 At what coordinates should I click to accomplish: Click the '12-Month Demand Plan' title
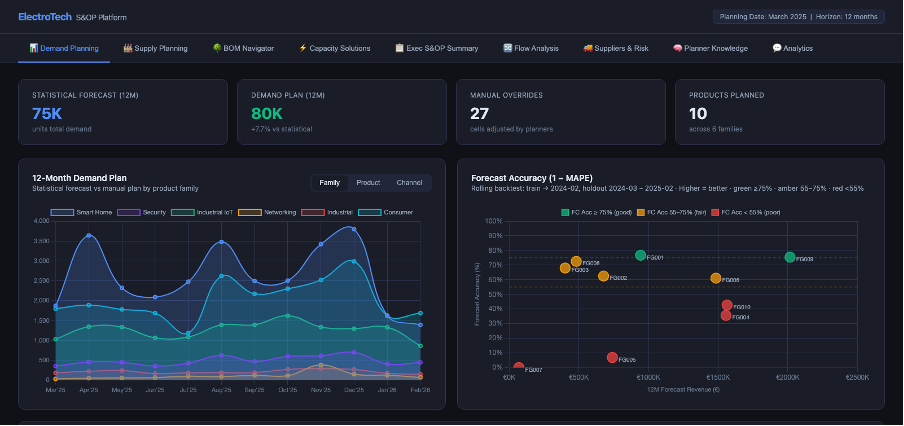80,178
